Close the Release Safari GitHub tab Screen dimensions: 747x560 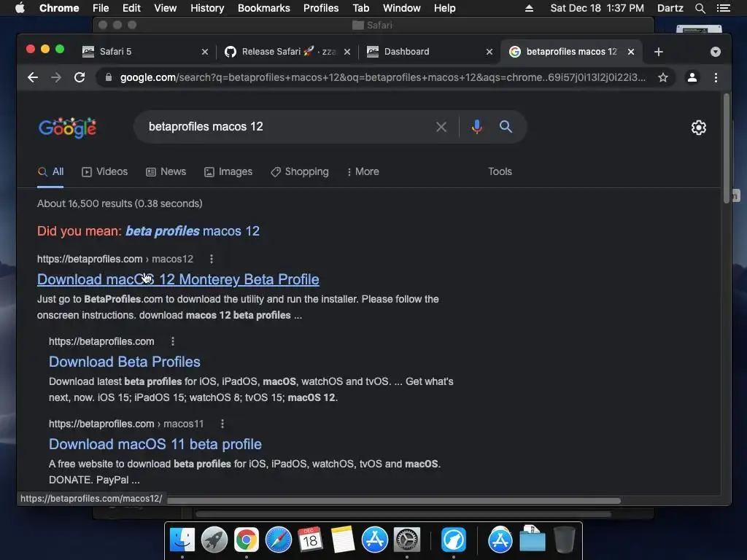click(x=347, y=52)
